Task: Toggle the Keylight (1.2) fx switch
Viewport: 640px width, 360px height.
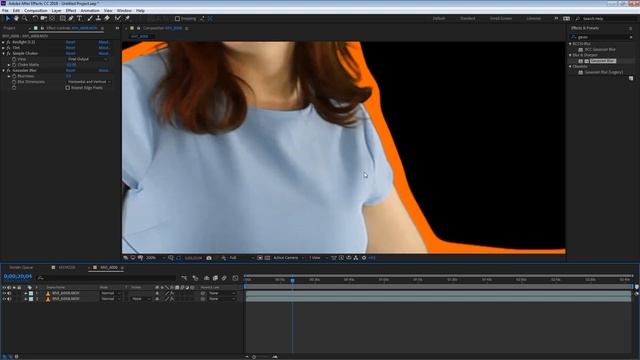Action: [x=8, y=42]
